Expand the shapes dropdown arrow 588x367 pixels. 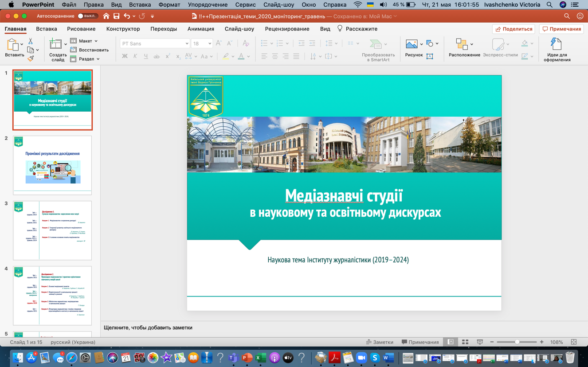pyautogui.click(x=437, y=43)
